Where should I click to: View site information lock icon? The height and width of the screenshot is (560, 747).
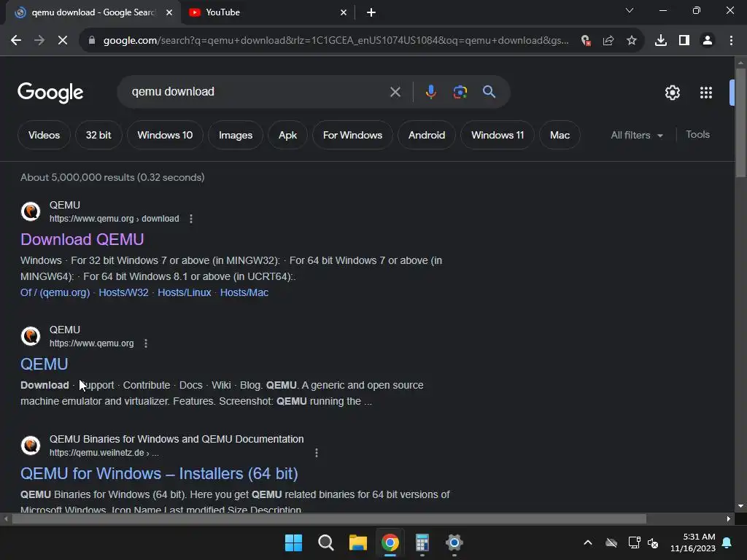tap(92, 41)
